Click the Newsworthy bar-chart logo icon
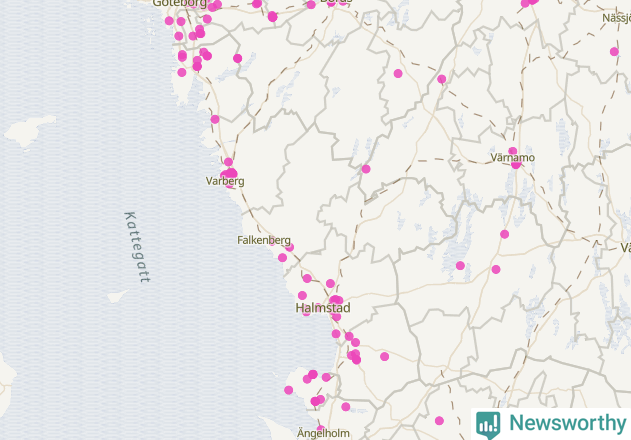 [x=488, y=425]
